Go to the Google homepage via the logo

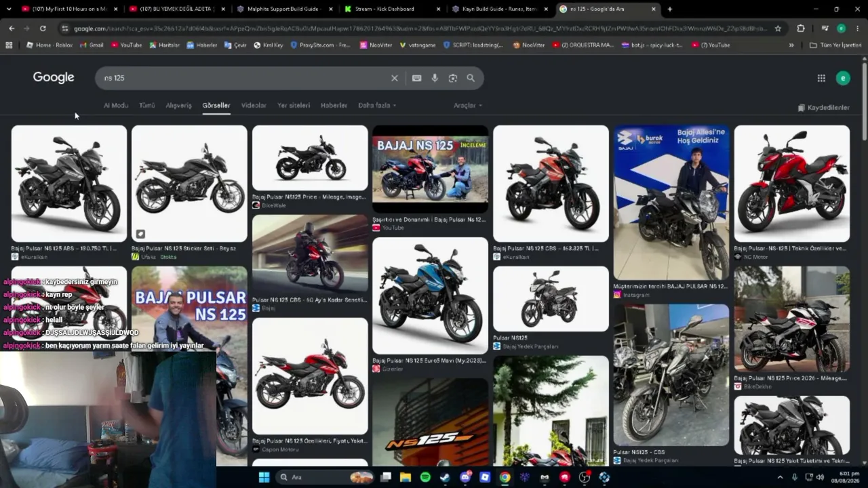point(54,77)
